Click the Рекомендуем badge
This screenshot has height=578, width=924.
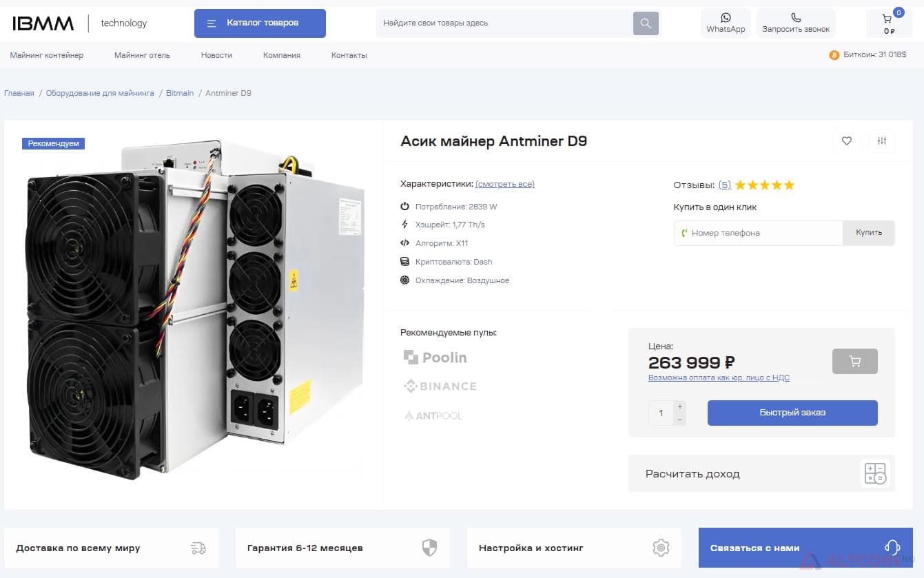click(x=53, y=143)
